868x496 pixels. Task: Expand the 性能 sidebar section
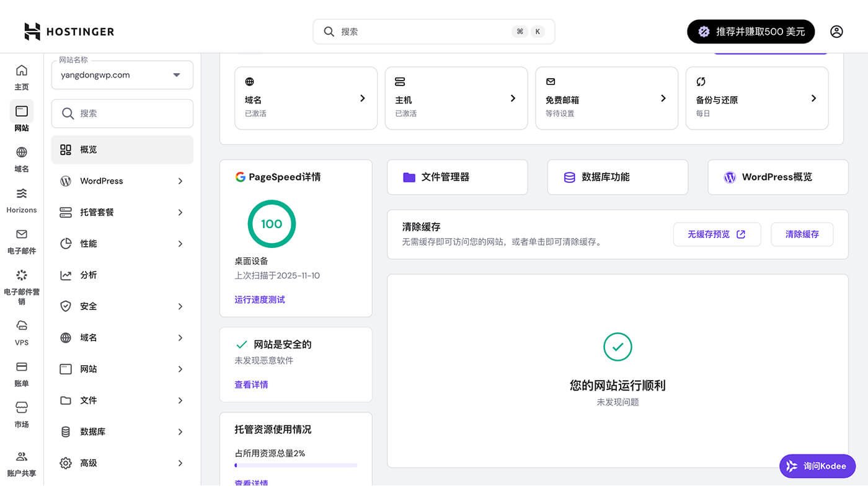pos(122,243)
